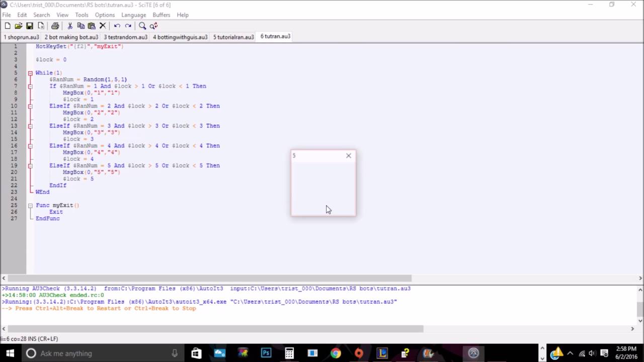The image size is (644, 362).
Task: Open the Edit menu
Action: (22, 15)
